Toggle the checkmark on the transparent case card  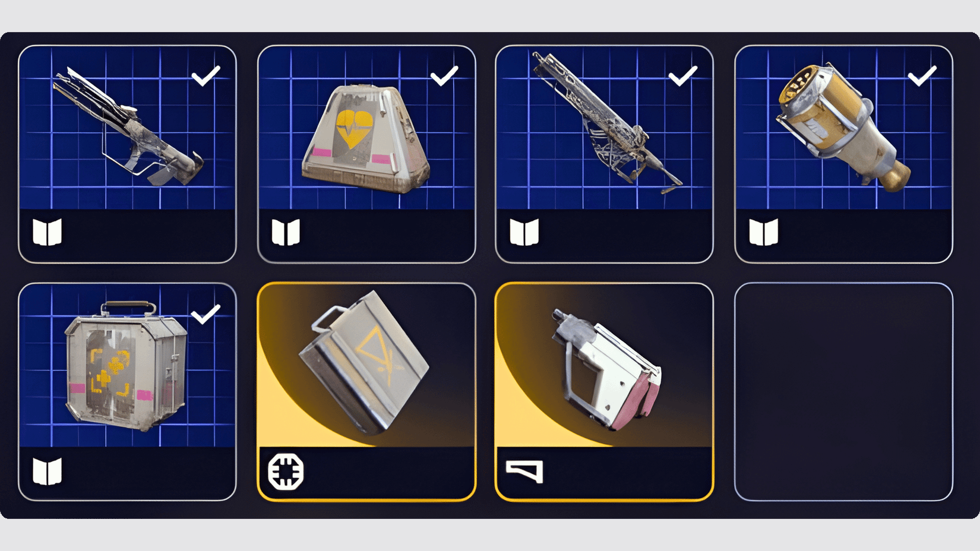click(x=206, y=313)
